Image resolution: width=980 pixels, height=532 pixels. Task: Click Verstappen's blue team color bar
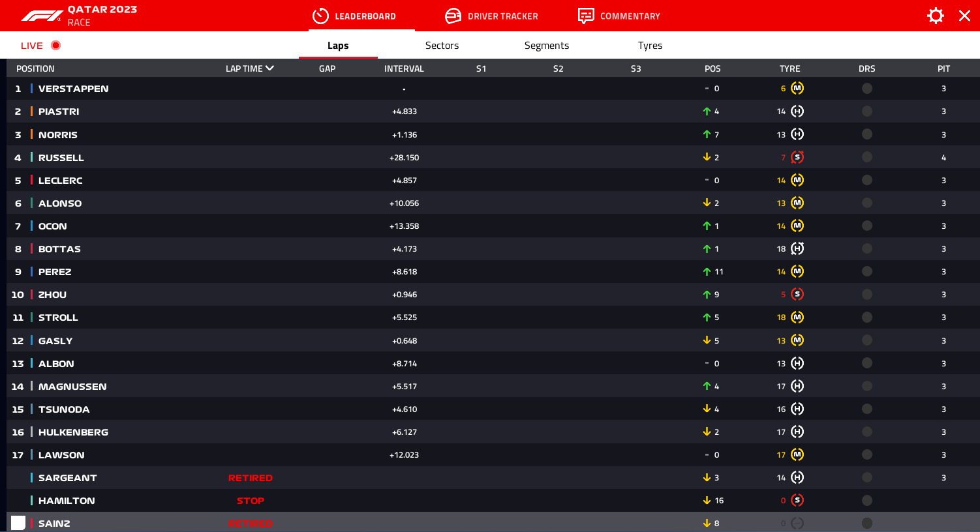pyautogui.click(x=31, y=88)
